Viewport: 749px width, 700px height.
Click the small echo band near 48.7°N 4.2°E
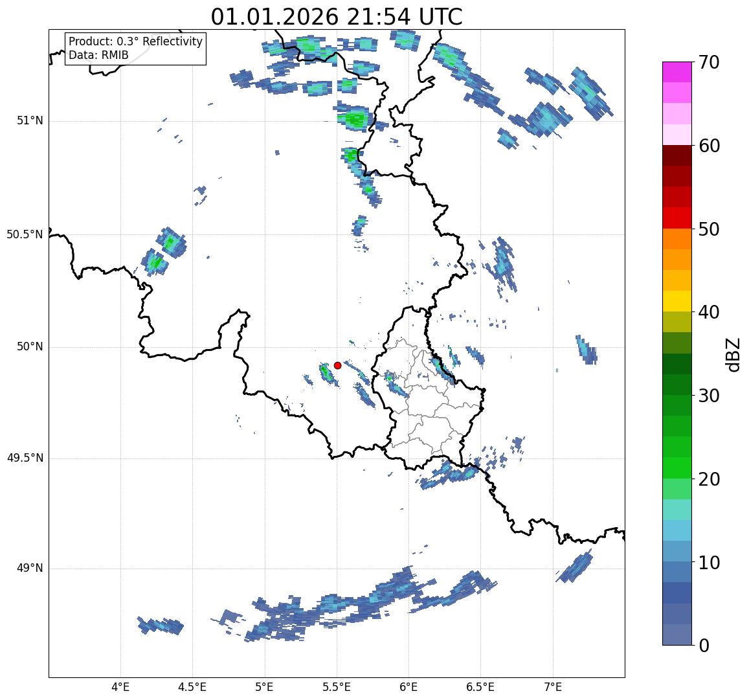(161, 626)
